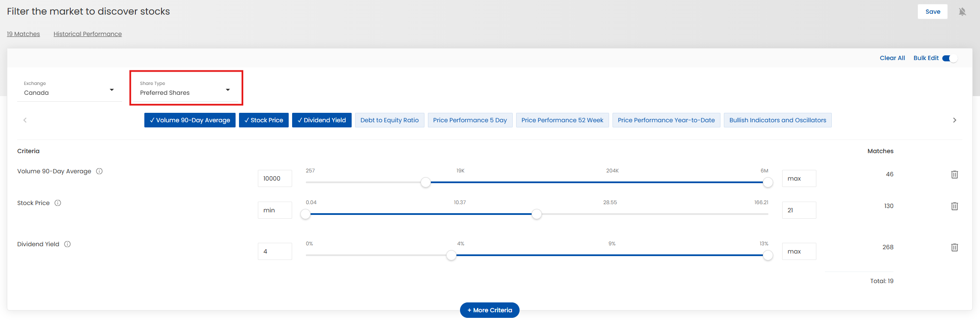980x320 pixels.
Task: Click the Stock Price min input field
Action: point(275,210)
